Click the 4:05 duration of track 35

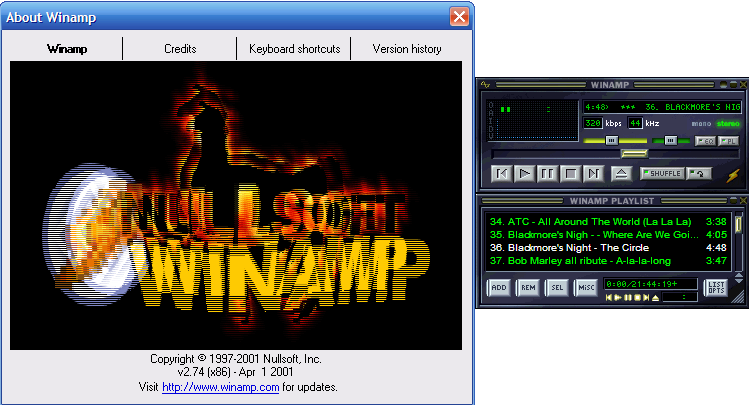(716, 234)
